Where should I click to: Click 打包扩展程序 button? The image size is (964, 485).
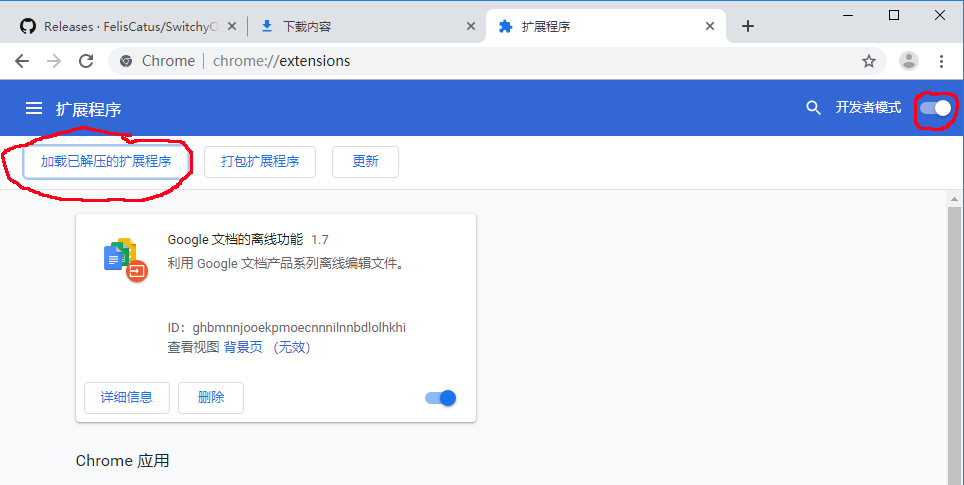tap(260, 162)
